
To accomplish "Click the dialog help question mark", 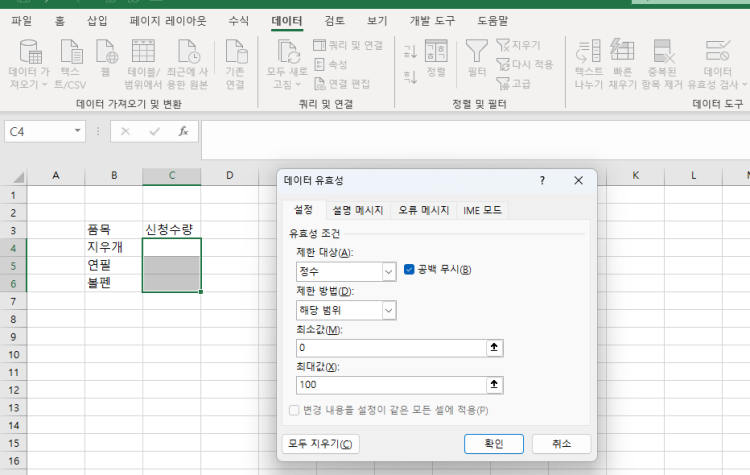I will (x=542, y=180).
